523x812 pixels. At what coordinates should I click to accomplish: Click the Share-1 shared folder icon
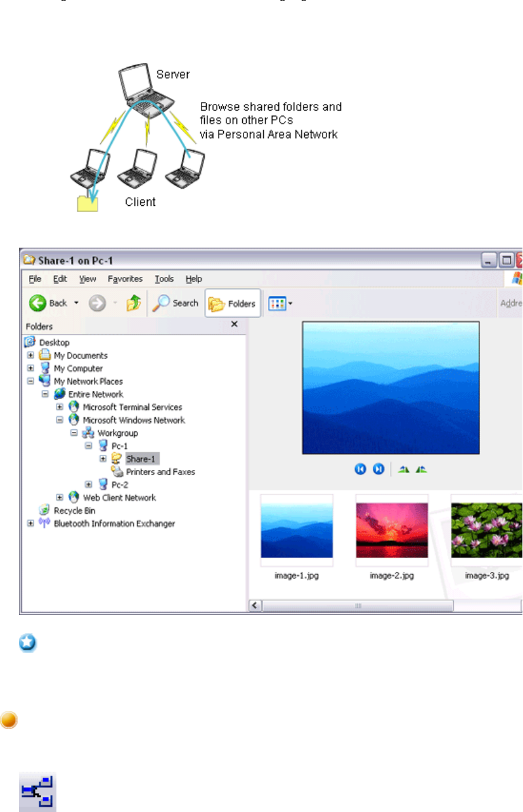click(117, 459)
